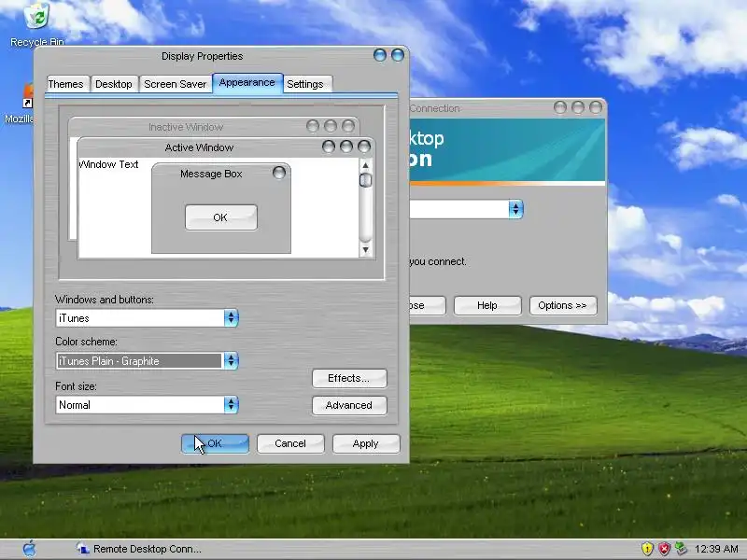The height and width of the screenshot is (560, 747).
Task: Select the Appearance tab
Action: coord(247,83)
